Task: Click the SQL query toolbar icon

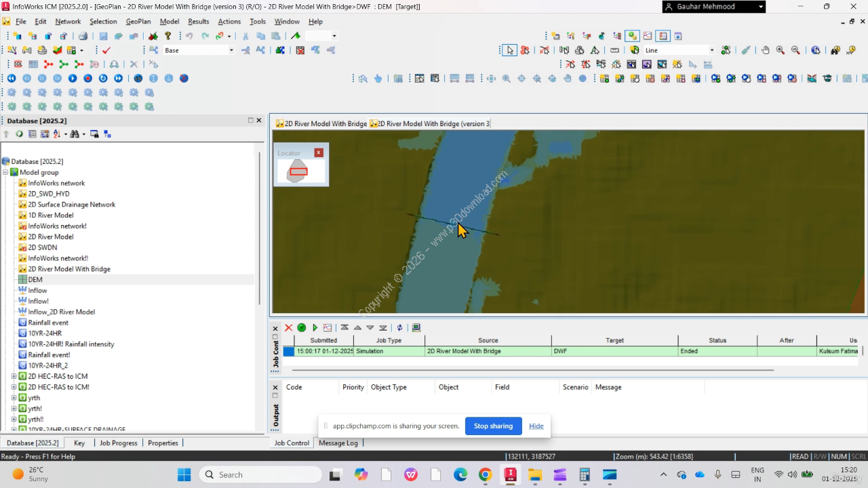Action: pyautogui.click(x=18, y=64)
